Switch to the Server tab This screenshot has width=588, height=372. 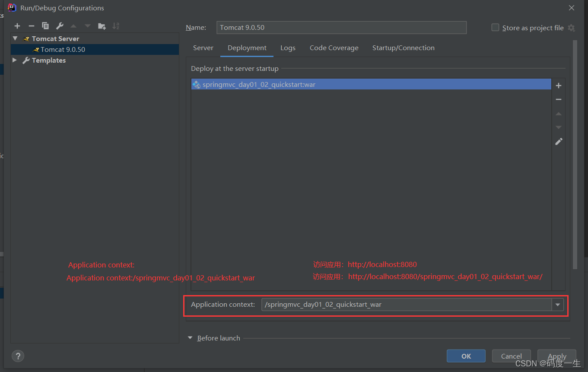click(x=203, y=48)
